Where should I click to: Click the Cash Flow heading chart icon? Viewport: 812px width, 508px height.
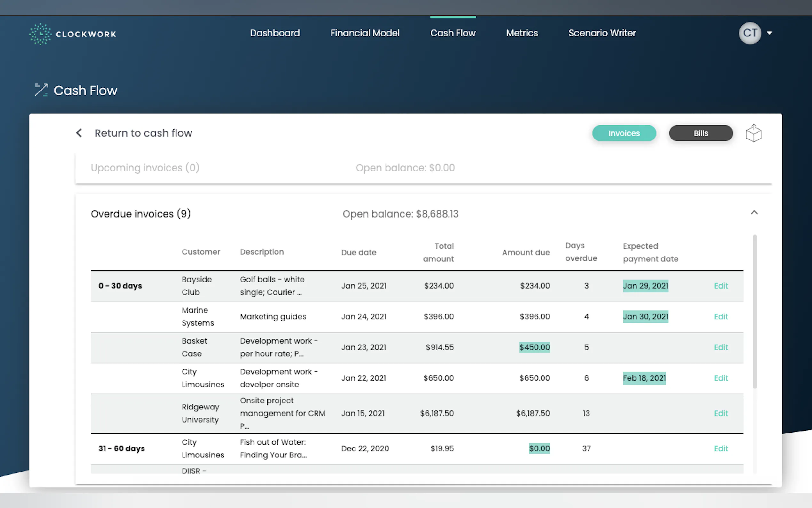(41, 90)
